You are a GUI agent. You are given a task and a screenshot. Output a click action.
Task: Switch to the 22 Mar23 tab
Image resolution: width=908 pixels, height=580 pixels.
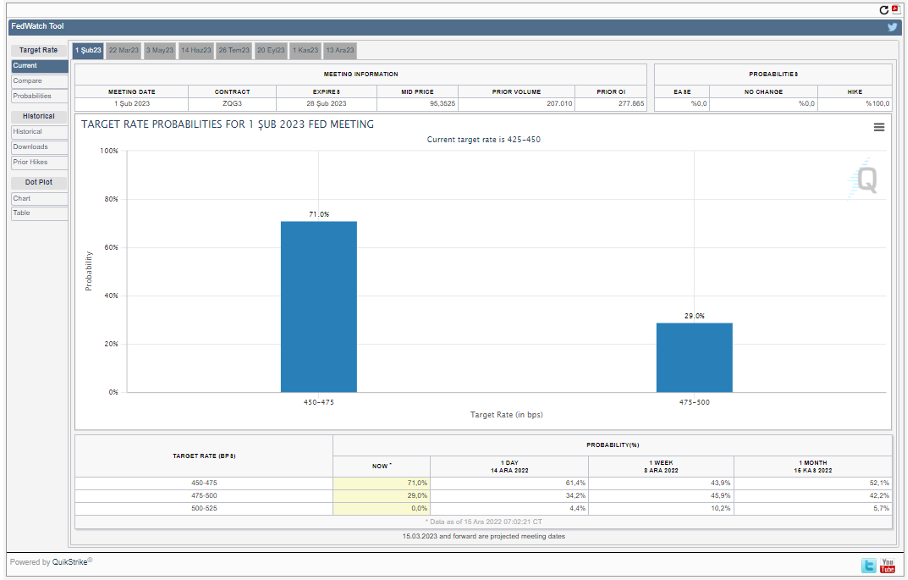[123, 50]
